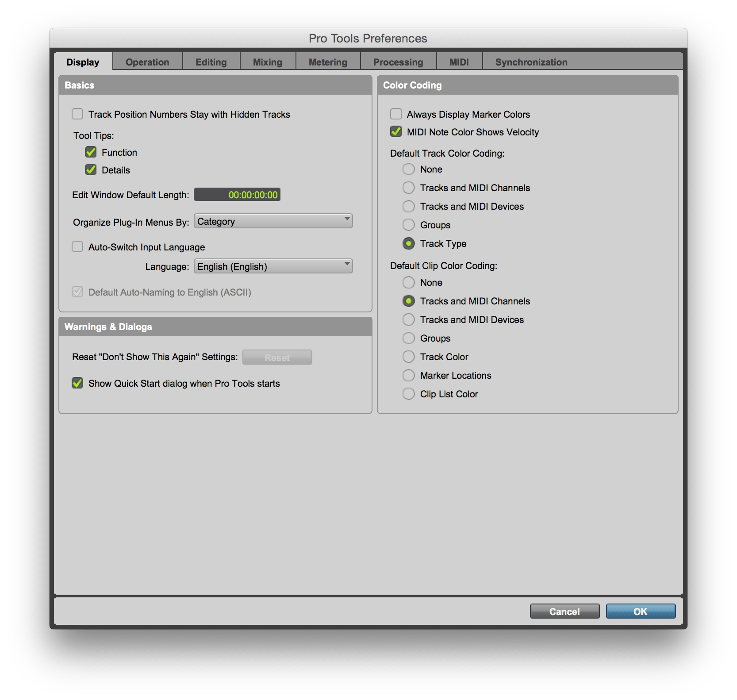This screenshot has height=700, width=737.
Task: Uncheck the Function tool tips checkbox
Action: (91, 152)
